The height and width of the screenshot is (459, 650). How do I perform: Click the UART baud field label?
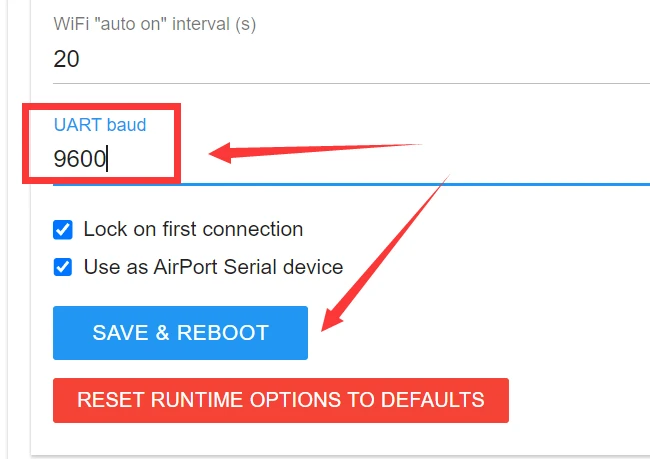pos(100,125)
